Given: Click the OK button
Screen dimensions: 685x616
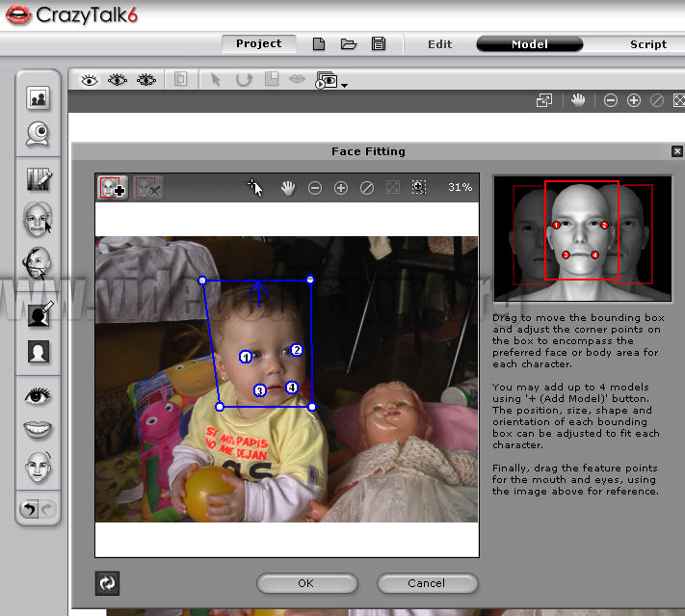Looking at the screenshot, I should [306, 583].
